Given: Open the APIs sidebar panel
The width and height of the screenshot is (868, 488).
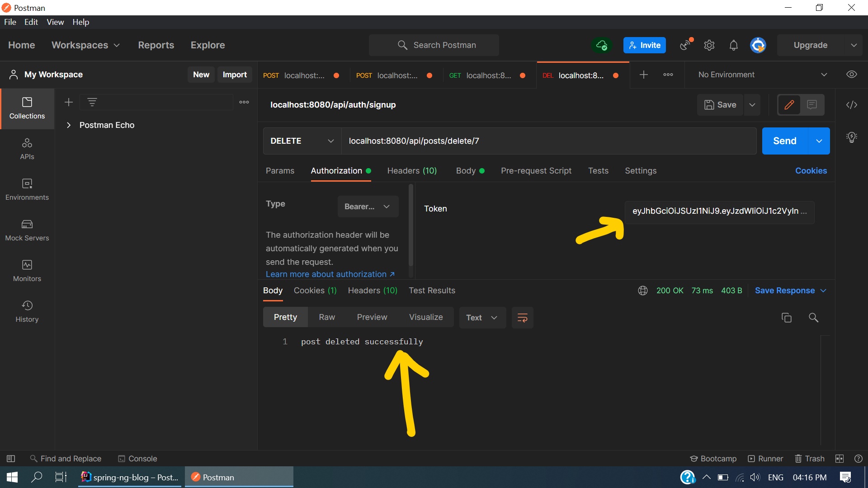Looking at the screenshot, I should [x=27, y=149].
